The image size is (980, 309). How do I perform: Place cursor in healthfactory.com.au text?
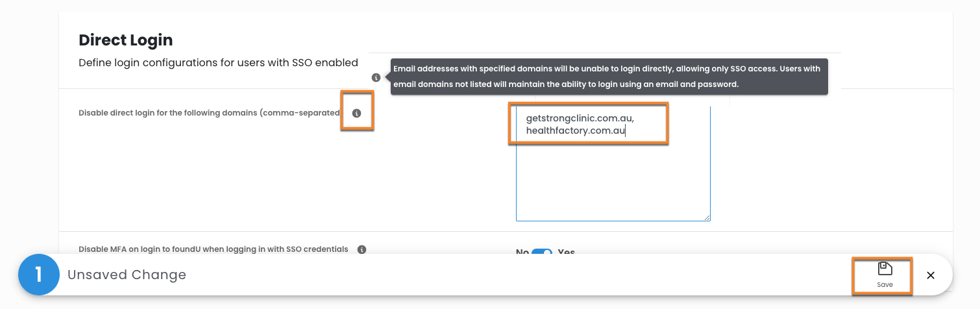pyautogui.click(x=575, y=131)
